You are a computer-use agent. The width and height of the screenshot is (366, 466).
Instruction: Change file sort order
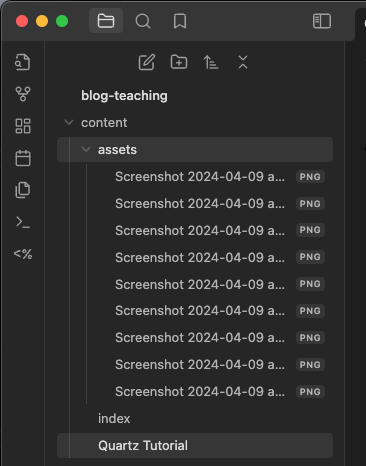(211, 62)
